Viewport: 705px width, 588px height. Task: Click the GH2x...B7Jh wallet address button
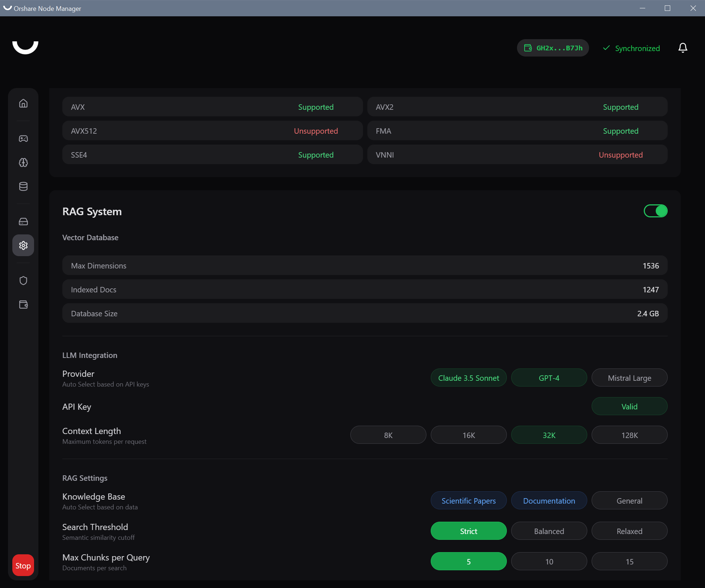553,48
